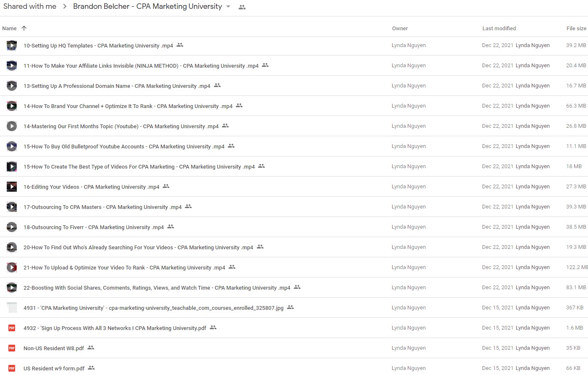Click the 1.6 MB file size value
This screenshot has width=588, height=375.
point(575,328)
